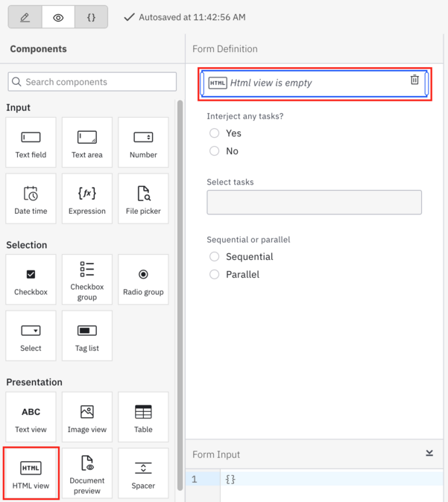Choose the Expression component tile

87,199
